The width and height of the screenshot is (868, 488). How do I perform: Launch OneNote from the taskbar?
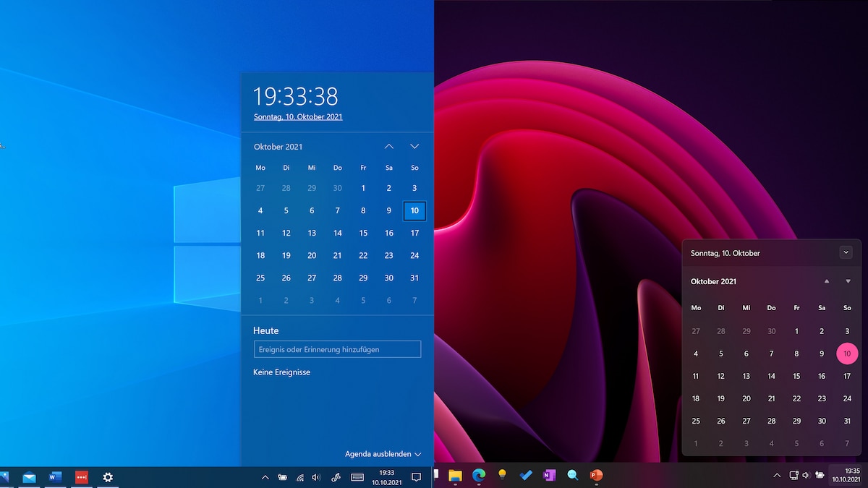point(548,477)
